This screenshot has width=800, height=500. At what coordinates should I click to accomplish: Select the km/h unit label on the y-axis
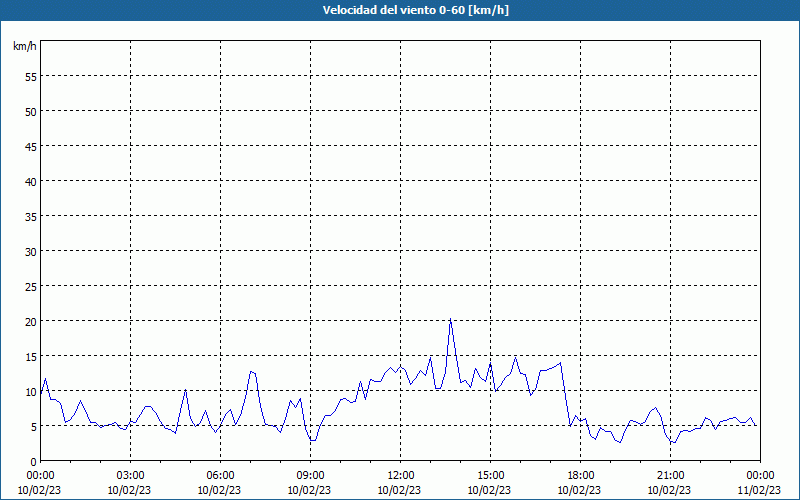pos(25,46)
